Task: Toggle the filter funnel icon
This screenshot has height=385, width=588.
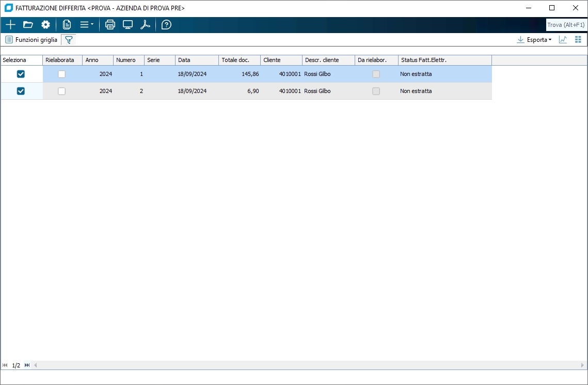Action: point(69,40)
